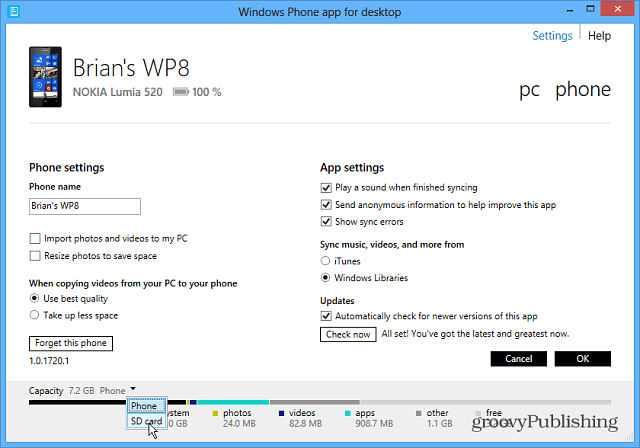Open the Help link
Screen dimensions: 640x448
point(599,35)
